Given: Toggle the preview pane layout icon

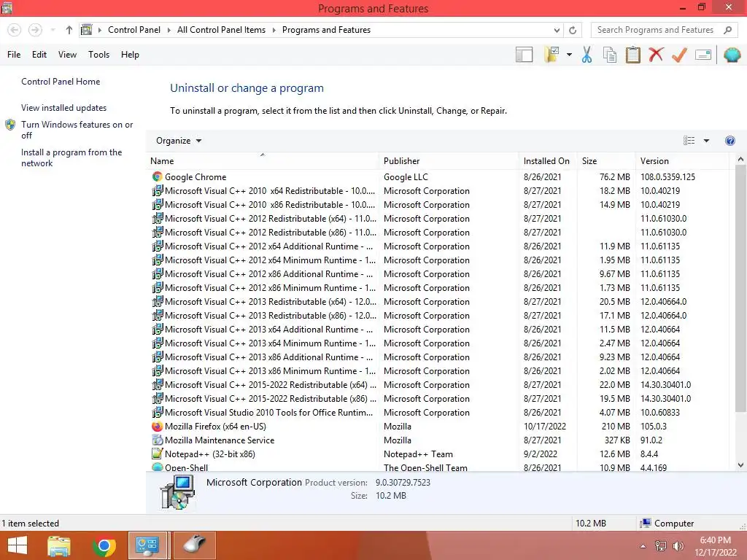Looking at the screenshot, I should click(524, 55).
